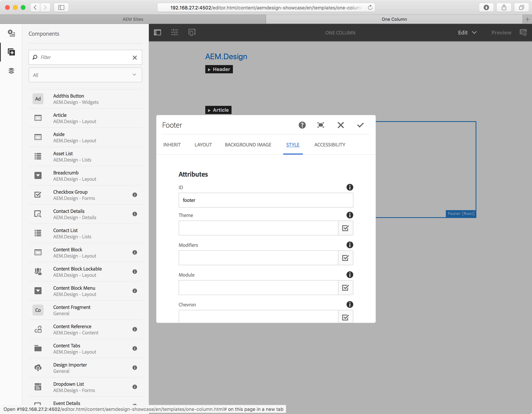Open help for the Footer dialog
Image resolution: width=532 pixels, height=414 pixels.
coord(302,125)
